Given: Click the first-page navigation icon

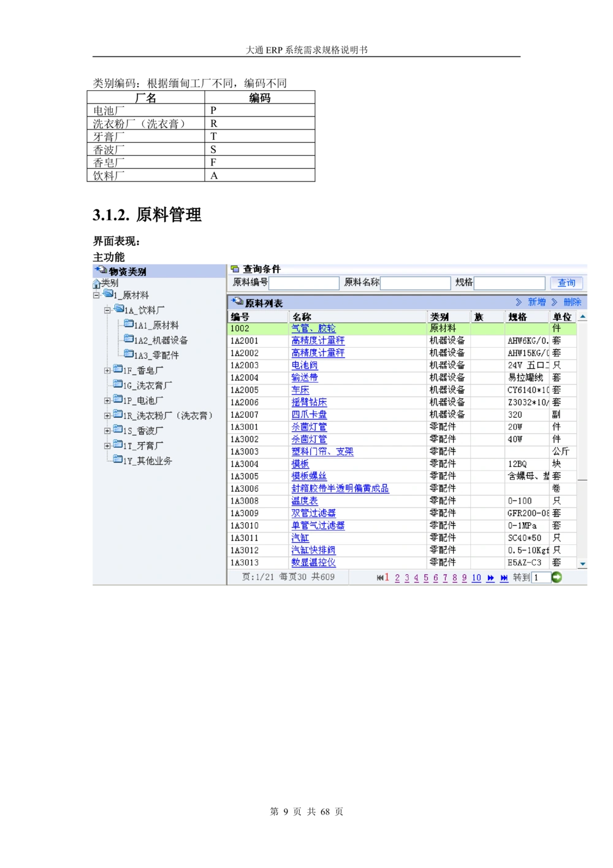Looking at the screenshot, I should point(381,577).
